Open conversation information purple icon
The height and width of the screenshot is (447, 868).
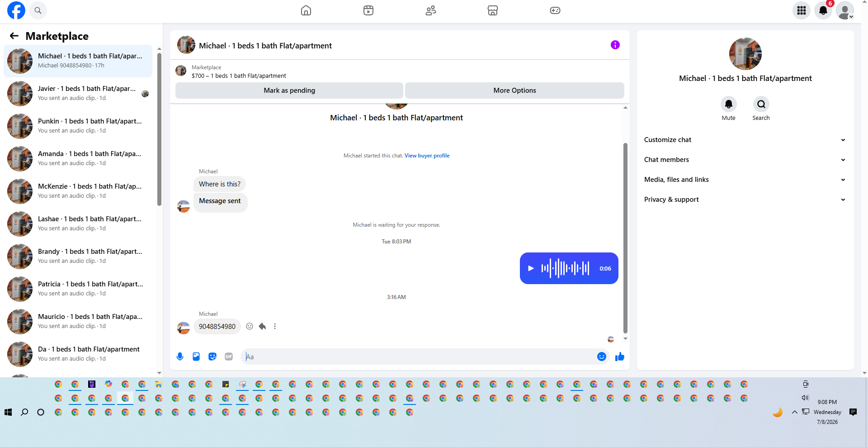(615, 45)
